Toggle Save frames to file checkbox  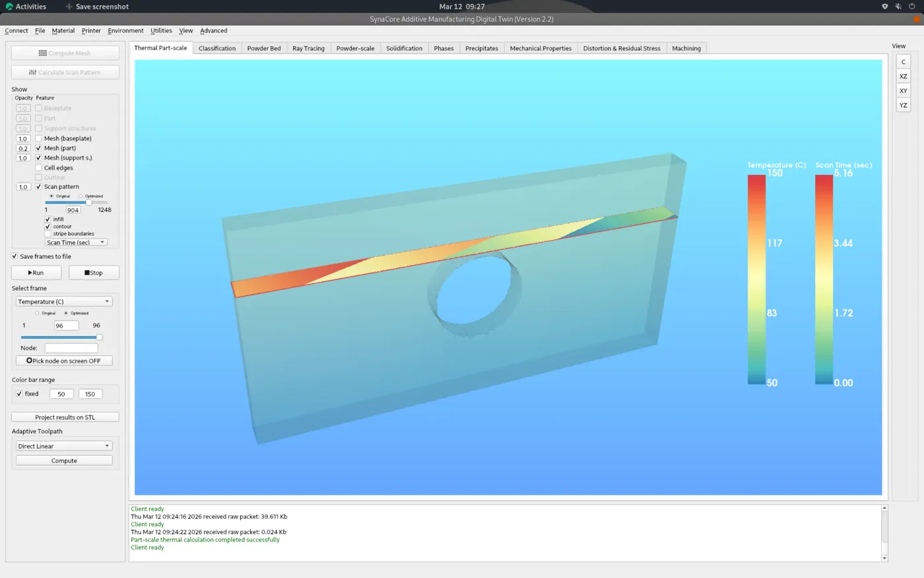[15, 256]
